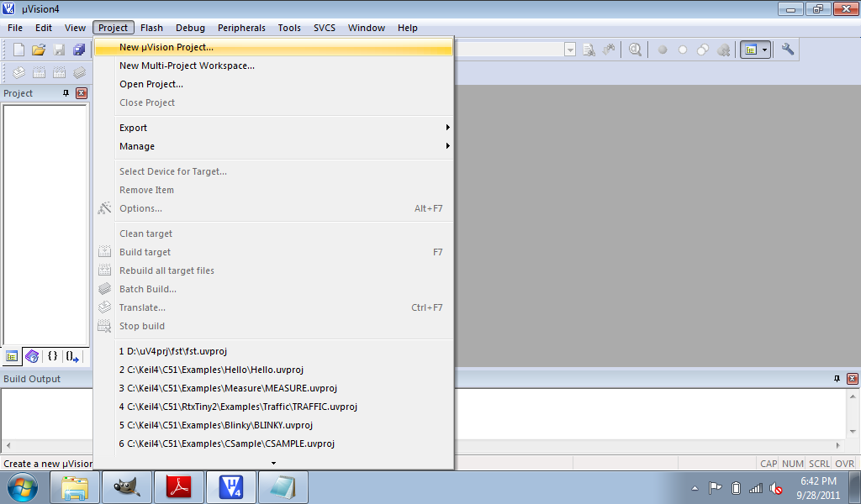
Task: Open Windows Explorer from taskbar
Action: (75, 487)
